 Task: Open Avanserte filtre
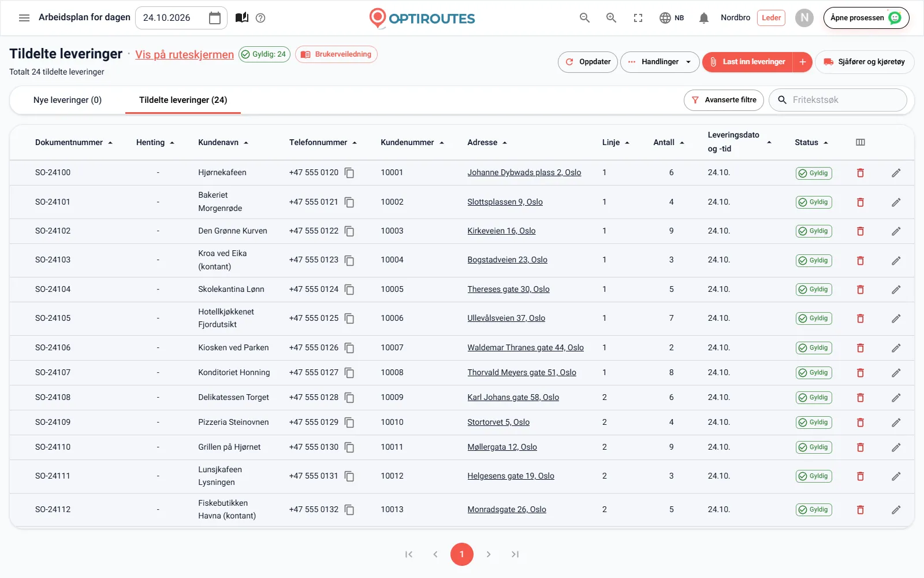point(724,100)
